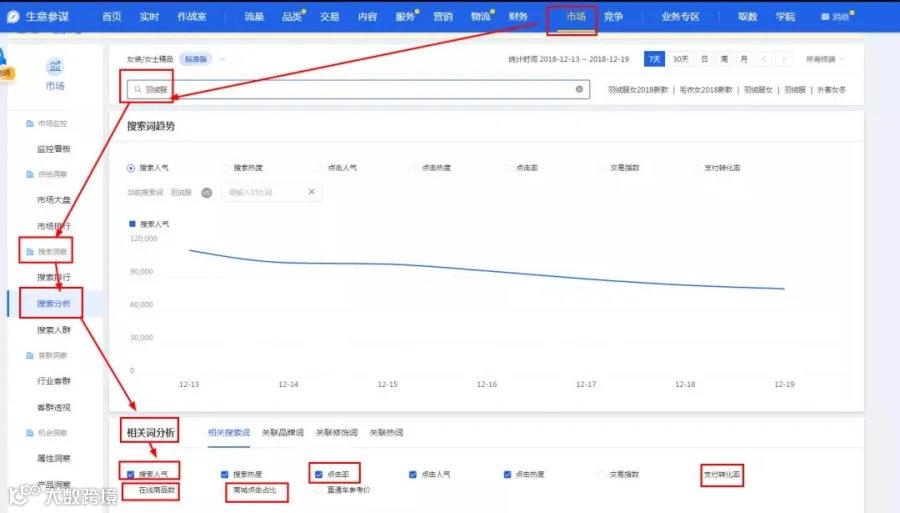
Task: Click the 消息 message icon in the top bar
Action: pyautogui.click(x=825, y=17)
